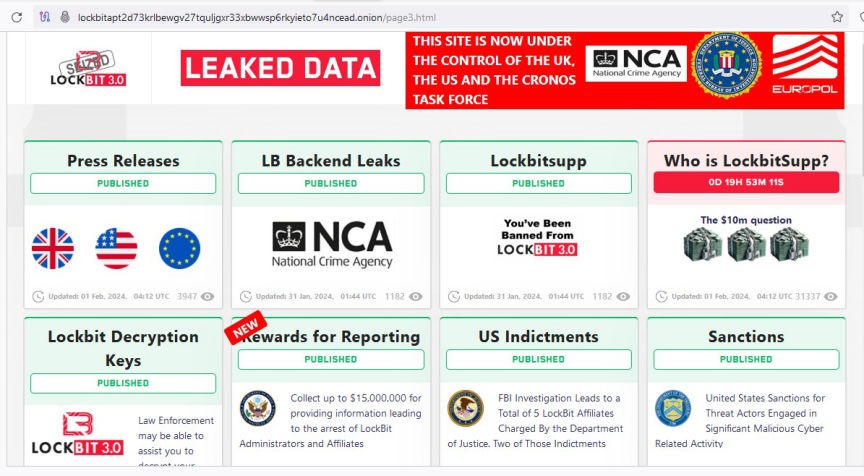The image size is (864, 476).
Task: Open the LB Backend Leaks card title
Action: click(x=331, y=161)
